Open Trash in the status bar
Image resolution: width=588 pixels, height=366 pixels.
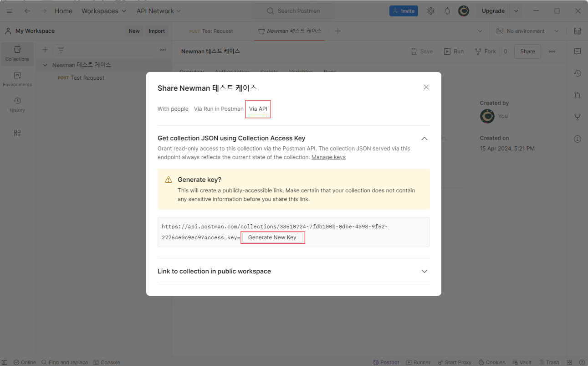549,362
